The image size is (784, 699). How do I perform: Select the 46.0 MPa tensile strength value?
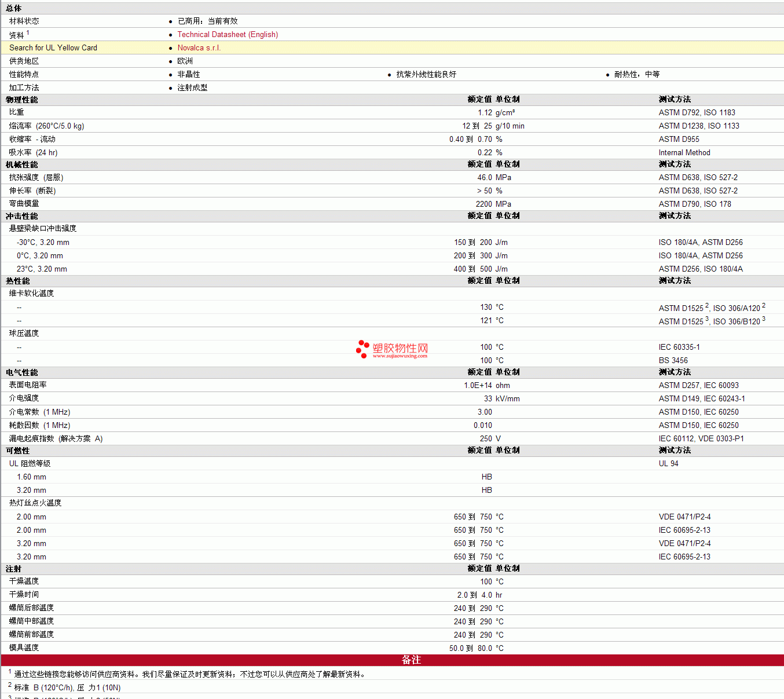point(494,177)
